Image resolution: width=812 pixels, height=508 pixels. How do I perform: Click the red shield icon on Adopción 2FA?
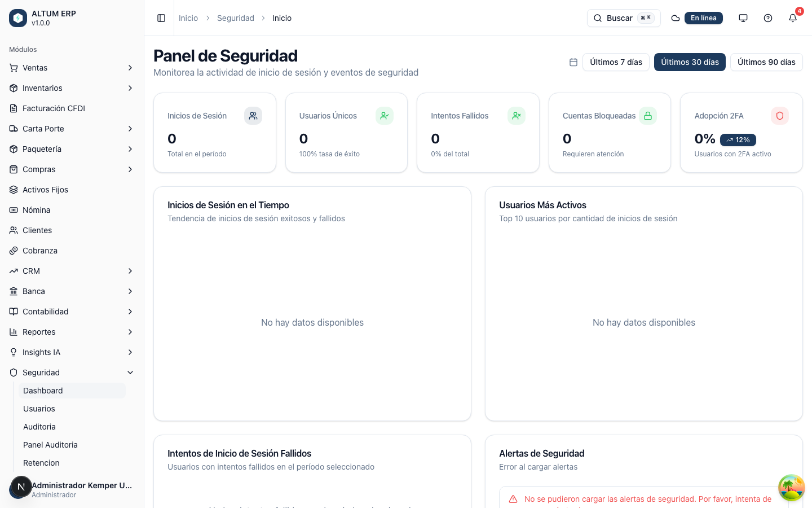tap(780, 116)
